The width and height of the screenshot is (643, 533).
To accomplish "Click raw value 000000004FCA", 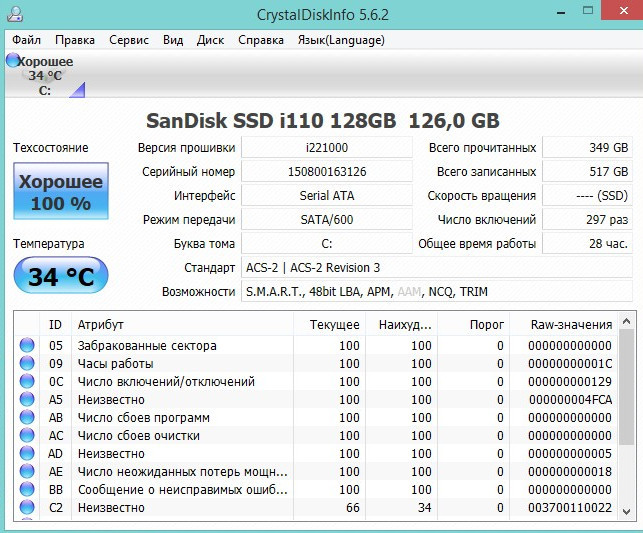I will 570,399.
